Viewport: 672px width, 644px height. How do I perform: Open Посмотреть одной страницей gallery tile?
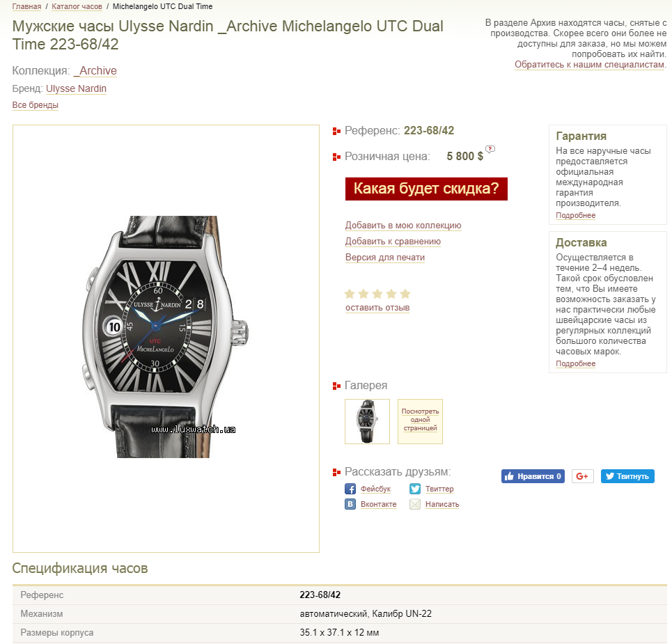point(420,422)
